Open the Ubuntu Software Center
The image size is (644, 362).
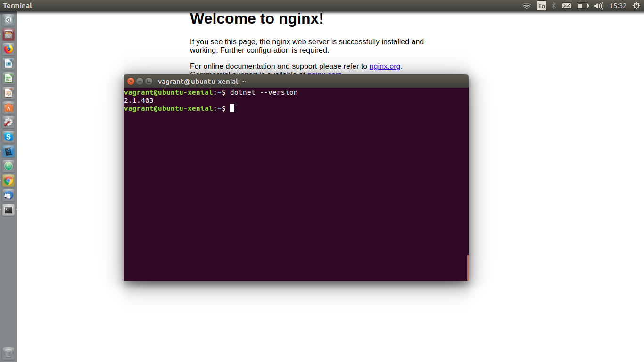tap(8, 107)
